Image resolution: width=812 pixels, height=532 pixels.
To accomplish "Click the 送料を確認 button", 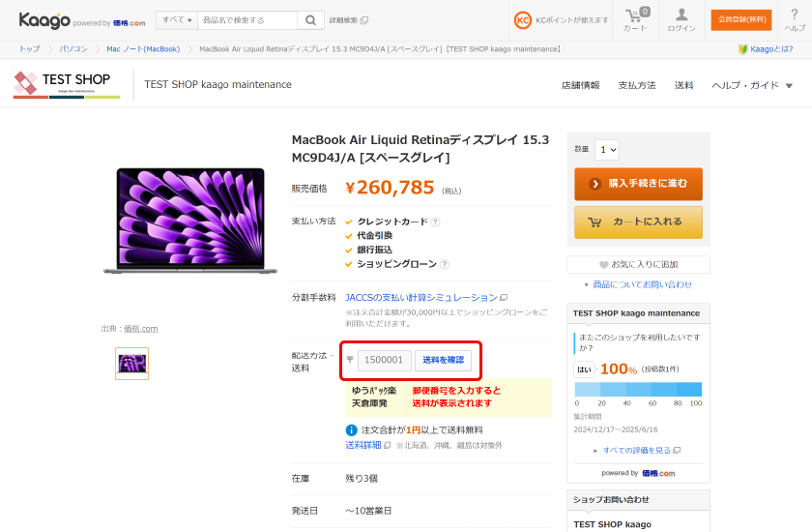I will click(x=444, y=361).
